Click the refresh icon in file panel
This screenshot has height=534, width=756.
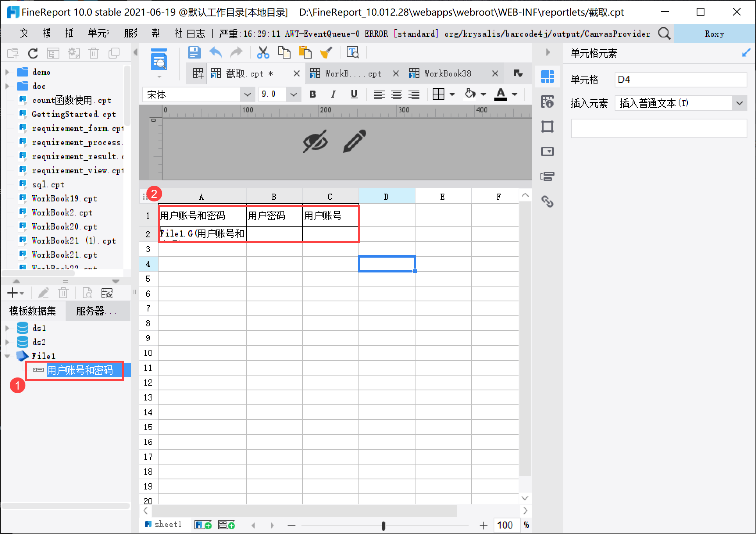pos(33,53)
